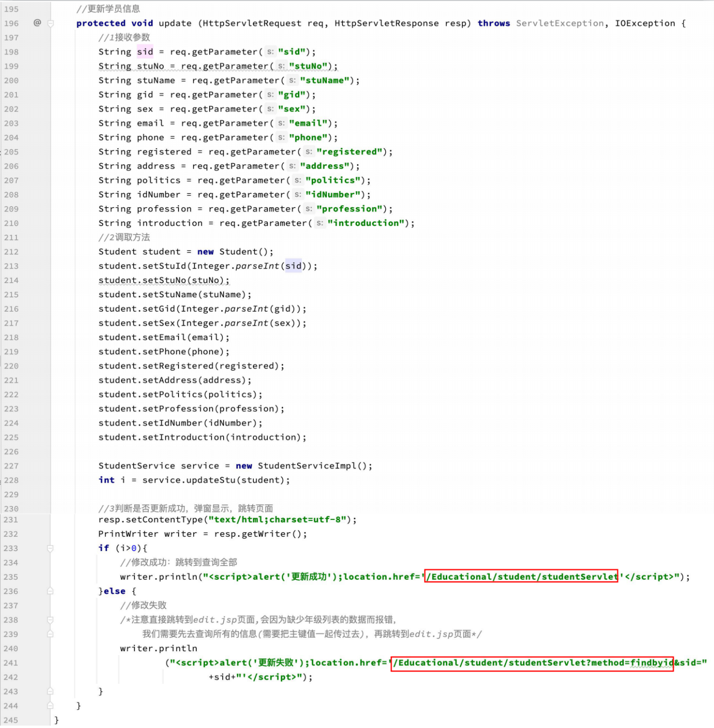Click the '//1接收参数' comment

[x=124, y=38]
